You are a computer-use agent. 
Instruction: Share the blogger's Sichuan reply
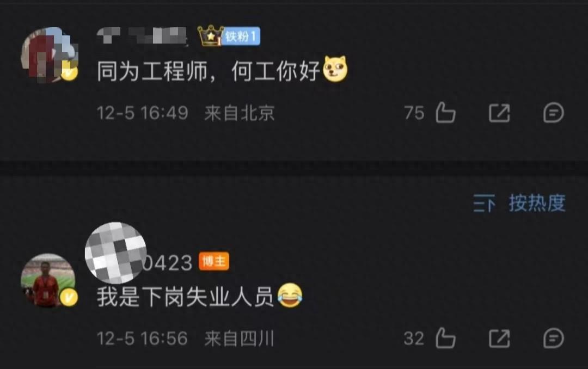click(x=499, y=339)
